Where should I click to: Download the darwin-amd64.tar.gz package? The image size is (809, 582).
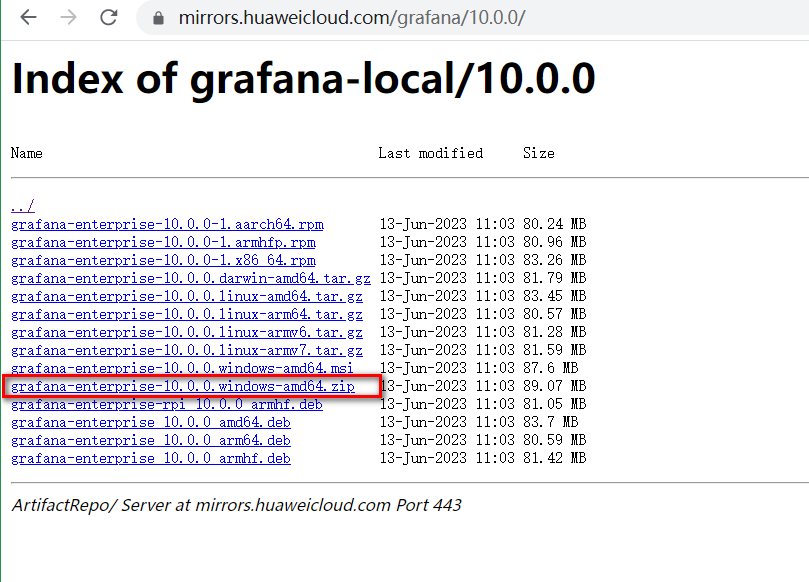click(x=190, y=279)
